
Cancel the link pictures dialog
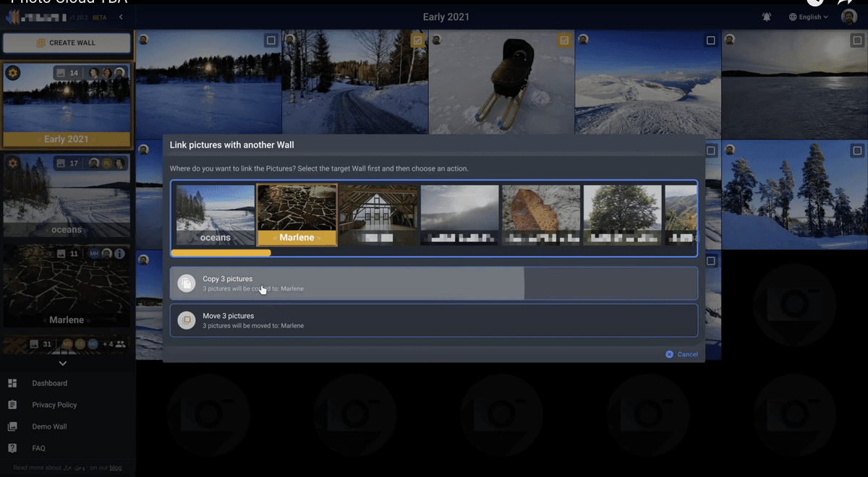(x=681, y=354)
